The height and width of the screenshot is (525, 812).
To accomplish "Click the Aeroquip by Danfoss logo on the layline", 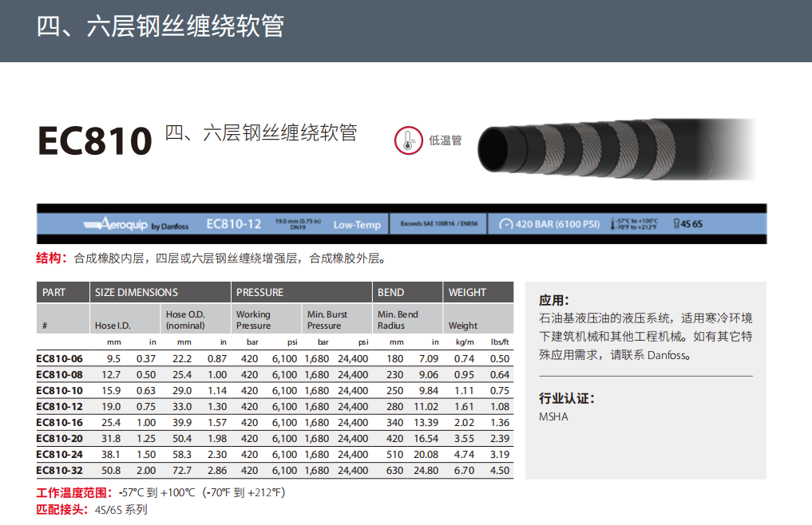I will [137, 223].
